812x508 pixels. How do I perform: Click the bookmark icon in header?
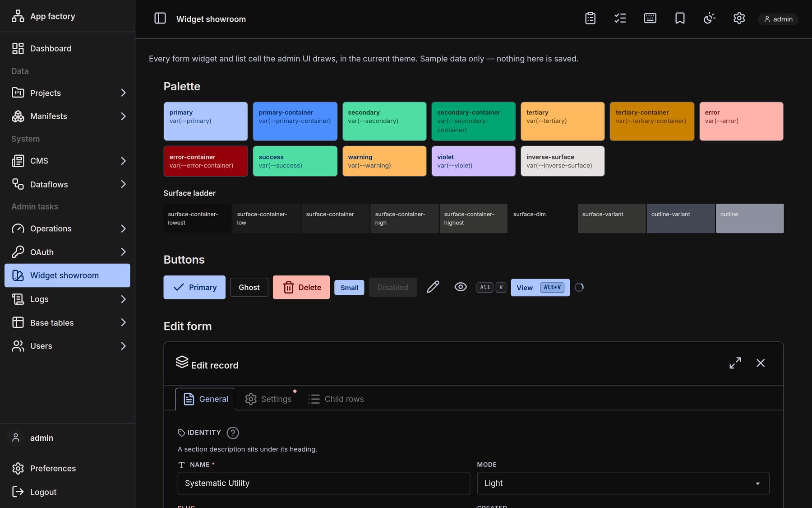(x=680, y=19)
